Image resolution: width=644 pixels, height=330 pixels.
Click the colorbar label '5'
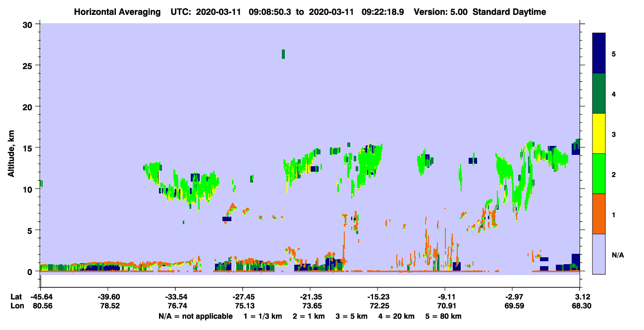(x=614, y=53)
